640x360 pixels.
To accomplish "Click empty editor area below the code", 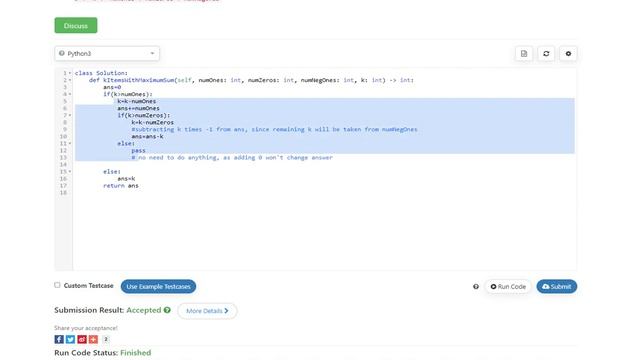I will click(x=324, y=233).
